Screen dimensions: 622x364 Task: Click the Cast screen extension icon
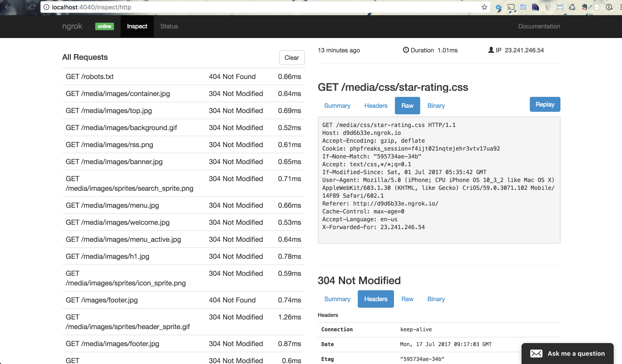[511, 7]
